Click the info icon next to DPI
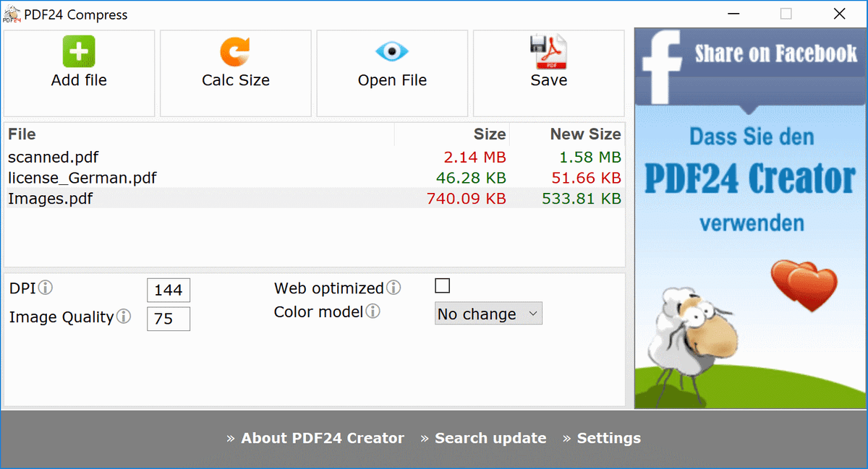This screenshot has height=469, width=868. 46,288
